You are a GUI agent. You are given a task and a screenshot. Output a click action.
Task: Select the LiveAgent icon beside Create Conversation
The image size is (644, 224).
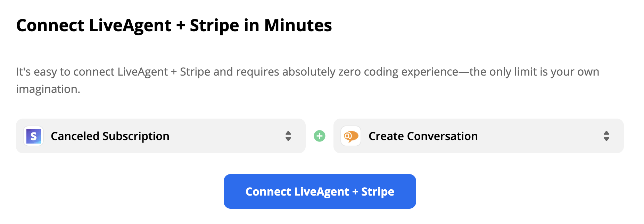click(350, 136)
